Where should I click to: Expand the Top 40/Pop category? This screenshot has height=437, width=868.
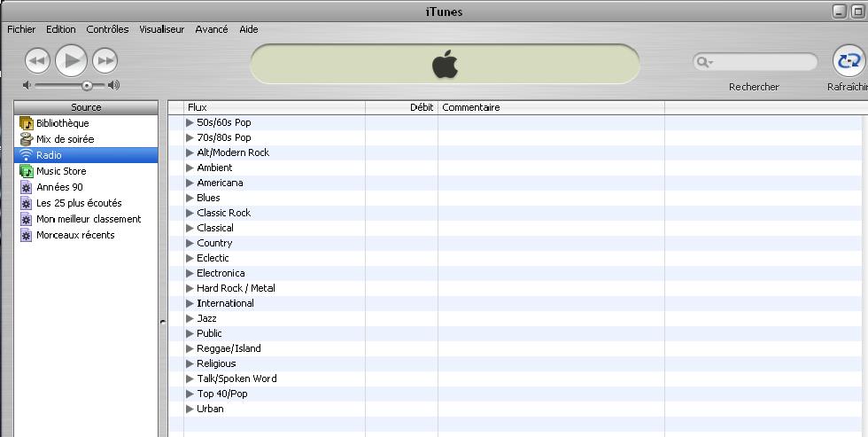tap(190, 394)
